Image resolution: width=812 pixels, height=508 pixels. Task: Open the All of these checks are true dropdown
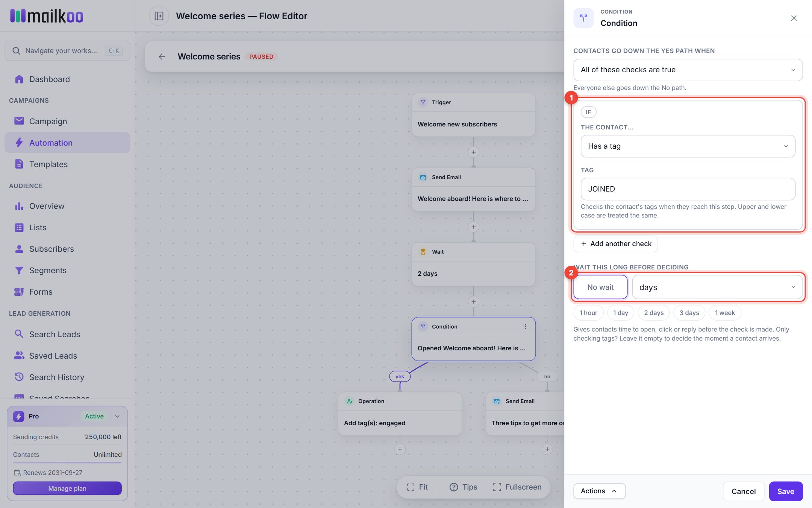[688, 70]
